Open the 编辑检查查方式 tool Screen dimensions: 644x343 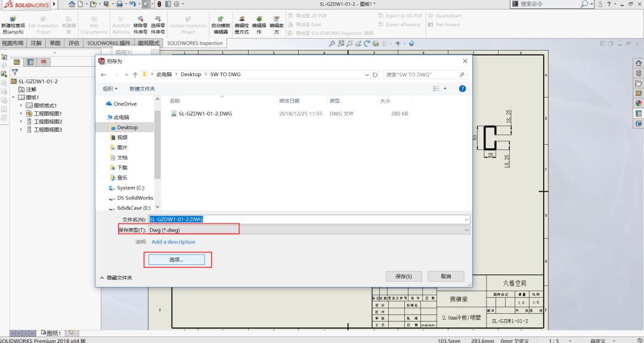click(x=241, y=23)
